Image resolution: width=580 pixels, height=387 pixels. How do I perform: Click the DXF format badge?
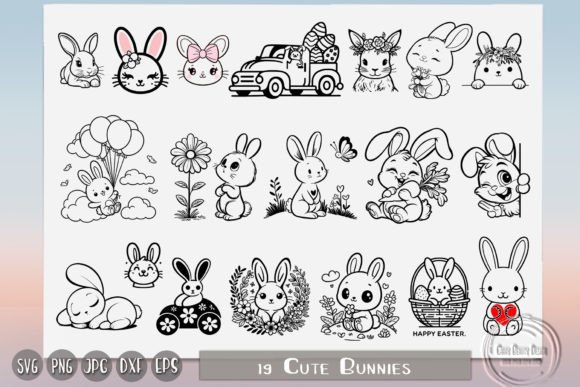point(131,367)
